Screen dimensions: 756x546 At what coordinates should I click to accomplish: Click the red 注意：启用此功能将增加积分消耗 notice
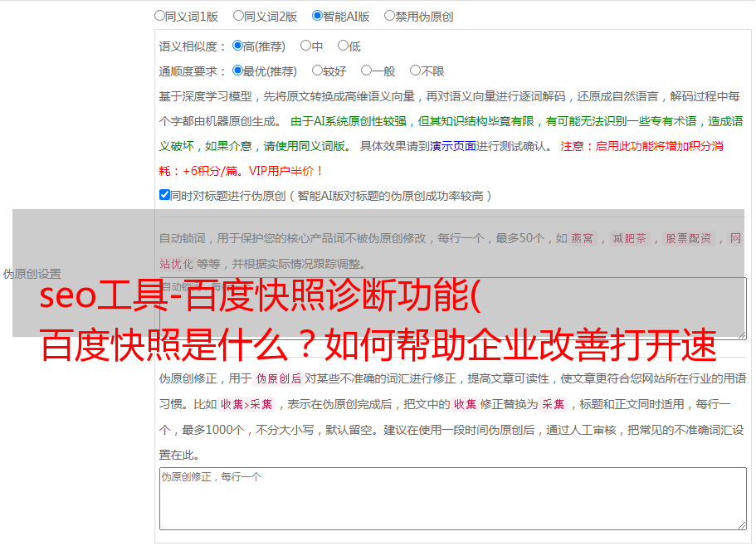(x=441, y=158)
